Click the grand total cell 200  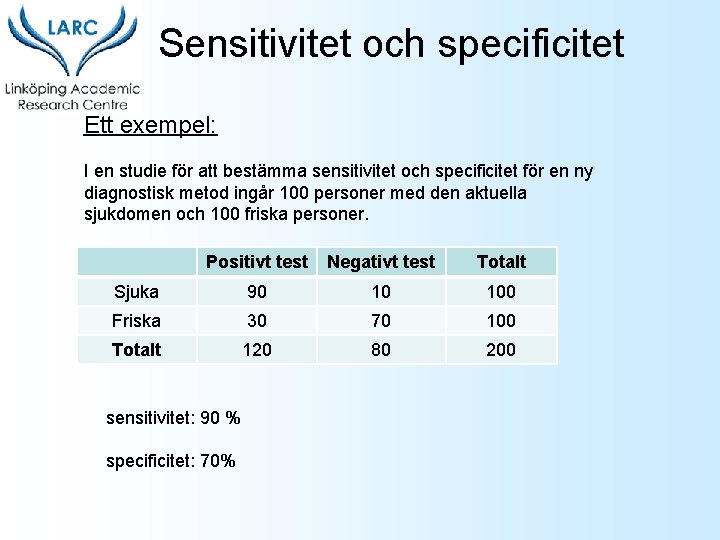501,349
